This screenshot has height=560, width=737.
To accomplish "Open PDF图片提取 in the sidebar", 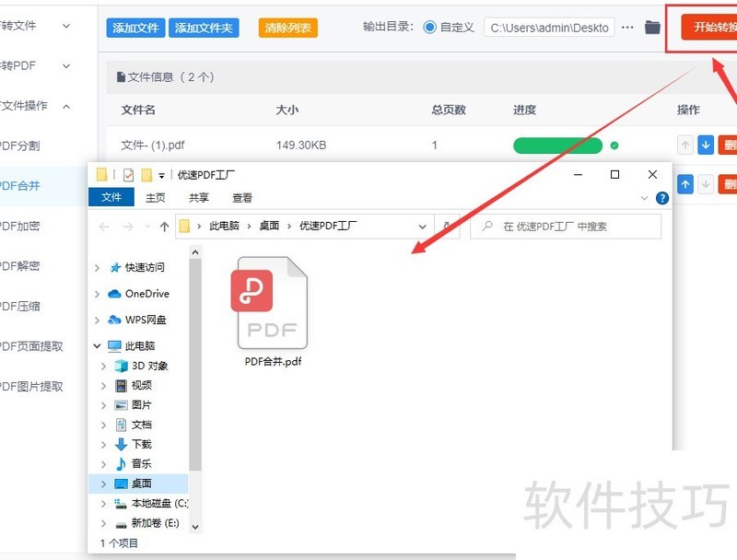I will click(31, 387).
